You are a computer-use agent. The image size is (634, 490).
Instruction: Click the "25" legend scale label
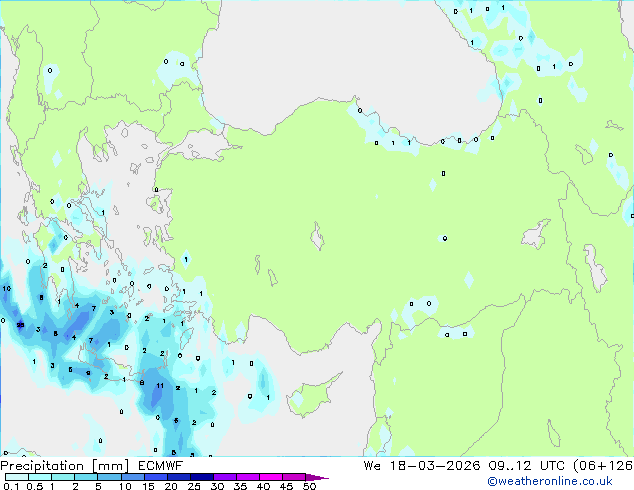pos(194,486)
